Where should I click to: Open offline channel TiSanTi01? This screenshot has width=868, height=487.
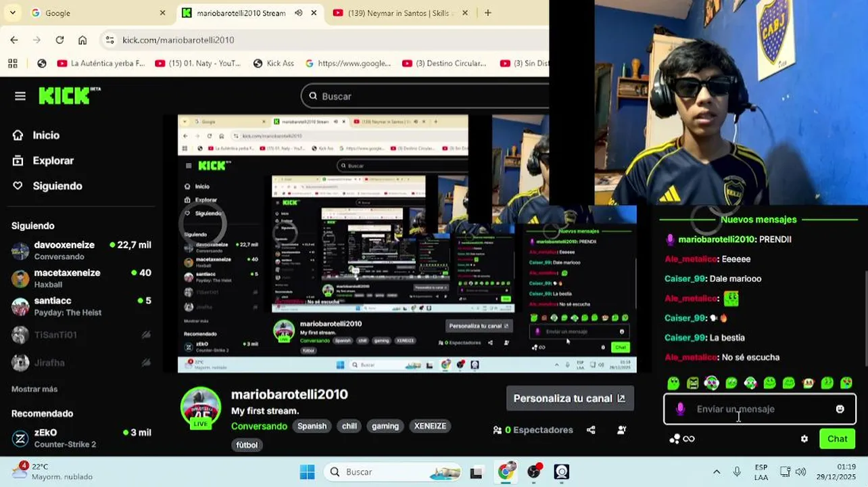point(81,335)
